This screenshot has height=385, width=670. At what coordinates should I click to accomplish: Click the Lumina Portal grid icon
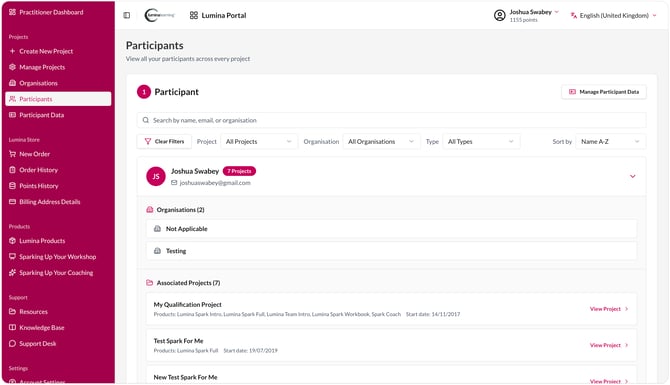(x=194, y=15)
